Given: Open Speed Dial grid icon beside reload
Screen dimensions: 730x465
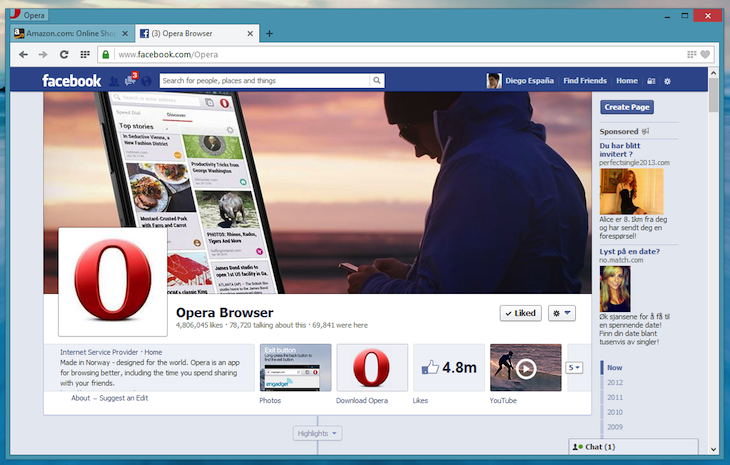Looking at the screenshot, I should [x=85, y=54].
